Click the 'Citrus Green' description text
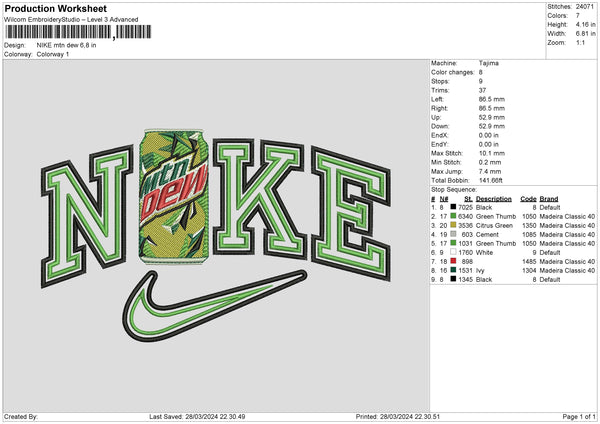The width and height of the screenshot is (600, 424). tap(494, 225)
